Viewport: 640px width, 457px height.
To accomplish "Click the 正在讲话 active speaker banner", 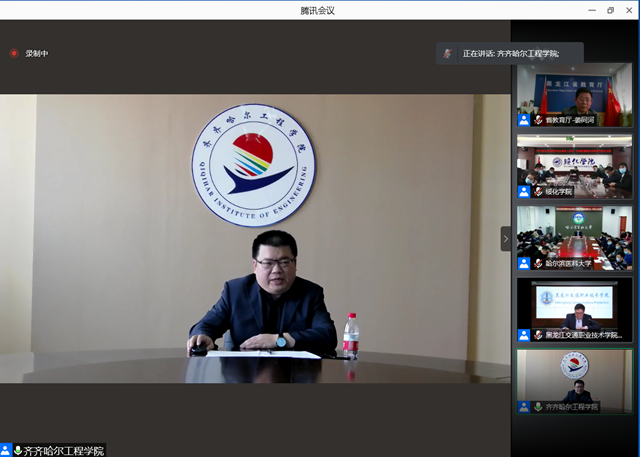I will tap(510, 53).
